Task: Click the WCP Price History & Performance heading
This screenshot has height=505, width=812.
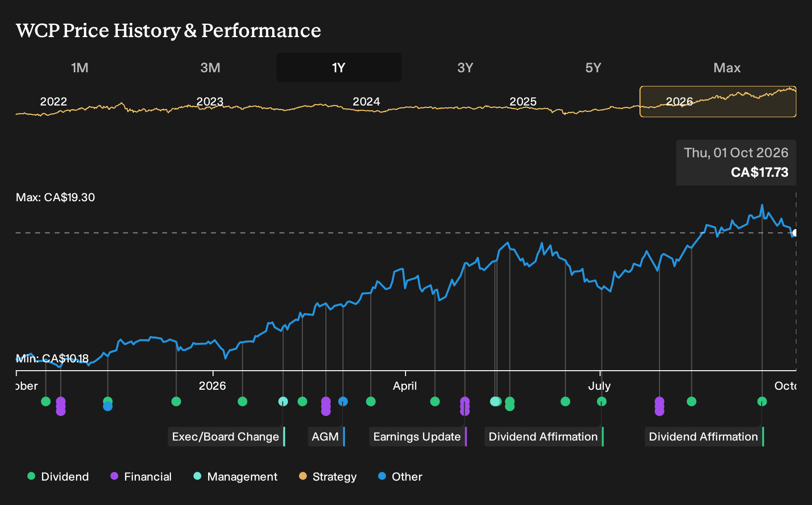Action: click(169, 30)
